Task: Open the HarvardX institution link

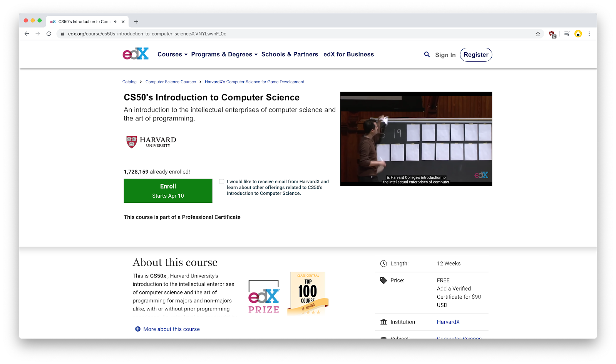Action: 448,322
